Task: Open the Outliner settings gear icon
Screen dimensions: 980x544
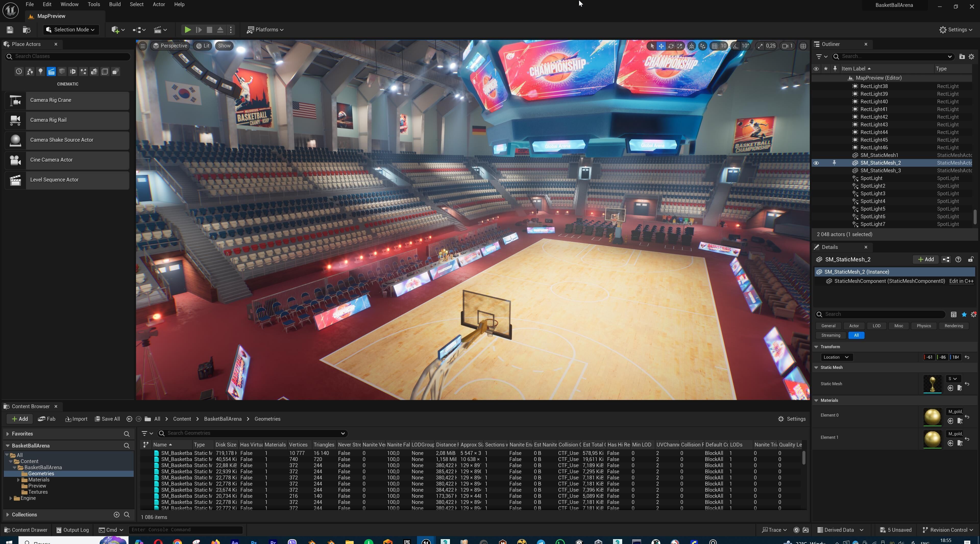Action: (971, 56)
